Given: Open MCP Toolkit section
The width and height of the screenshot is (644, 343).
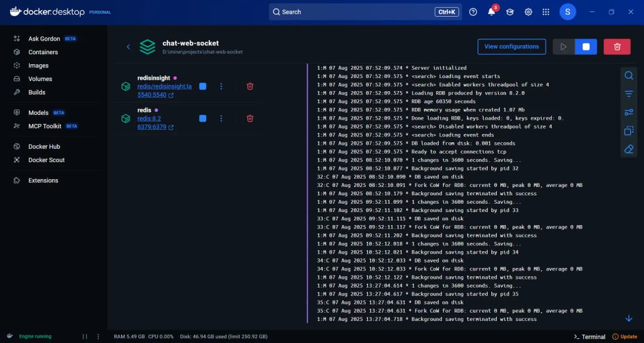Looking at the screenshot, I should pyautogui.click(x=45, y=126).
